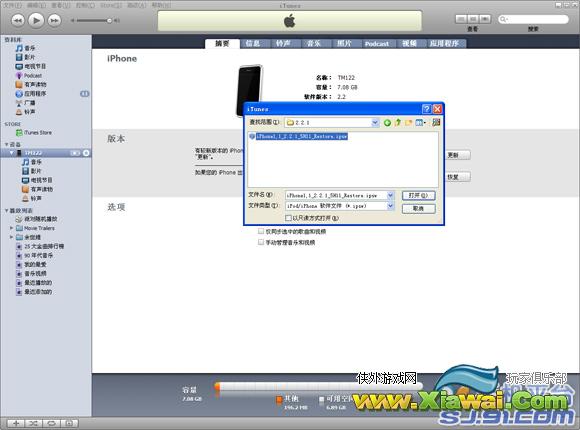580x430 pixels.
Task: Open 电视节目 in the library section
Action: click(x=31, y=66)
